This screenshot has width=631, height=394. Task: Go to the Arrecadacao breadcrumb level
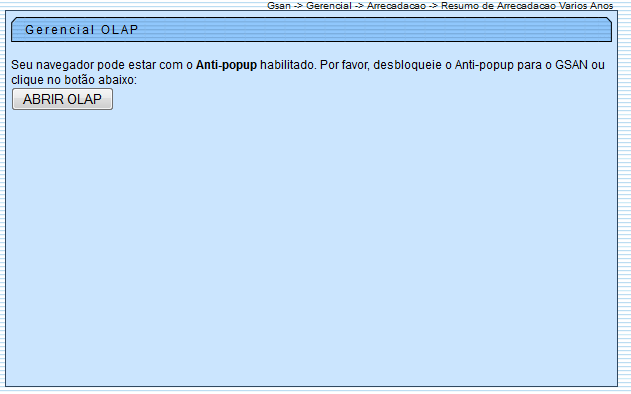[396, 6]
